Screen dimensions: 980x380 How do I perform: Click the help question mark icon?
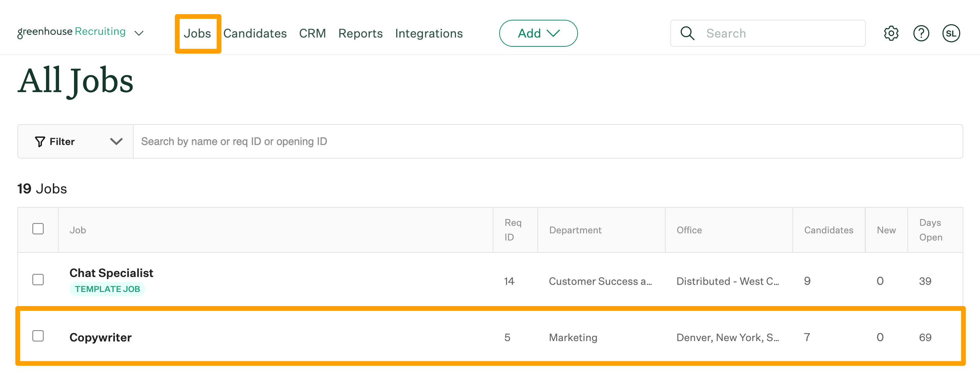pyautogui.click(x=921, y=33)
